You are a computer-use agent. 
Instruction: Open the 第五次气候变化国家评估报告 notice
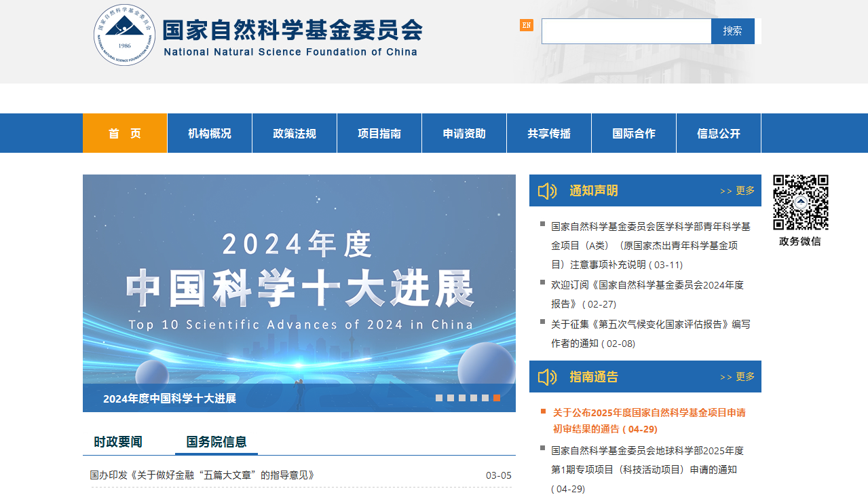(651, 333)
